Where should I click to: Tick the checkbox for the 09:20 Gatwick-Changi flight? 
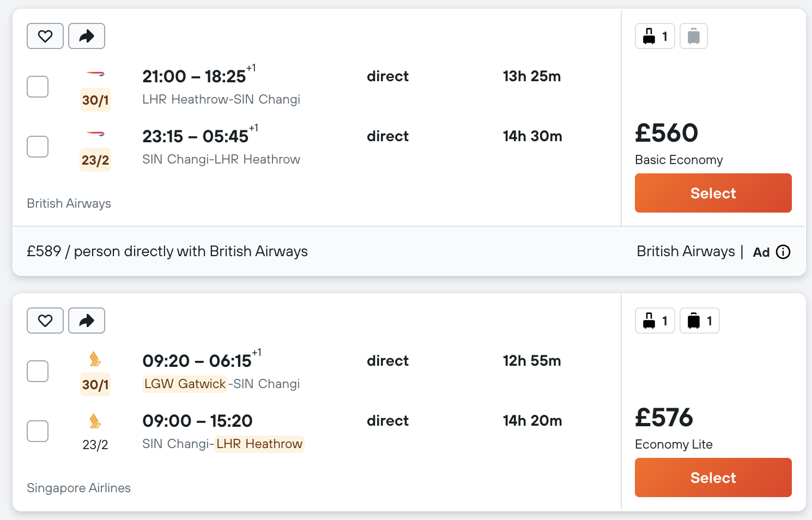(x=38, y=371)
